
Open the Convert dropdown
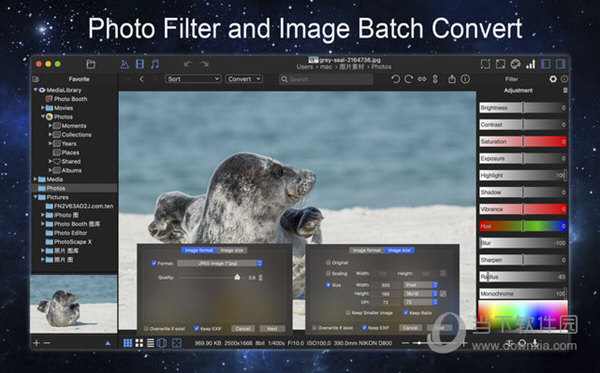pyautogui.click(x=244, y=79)
